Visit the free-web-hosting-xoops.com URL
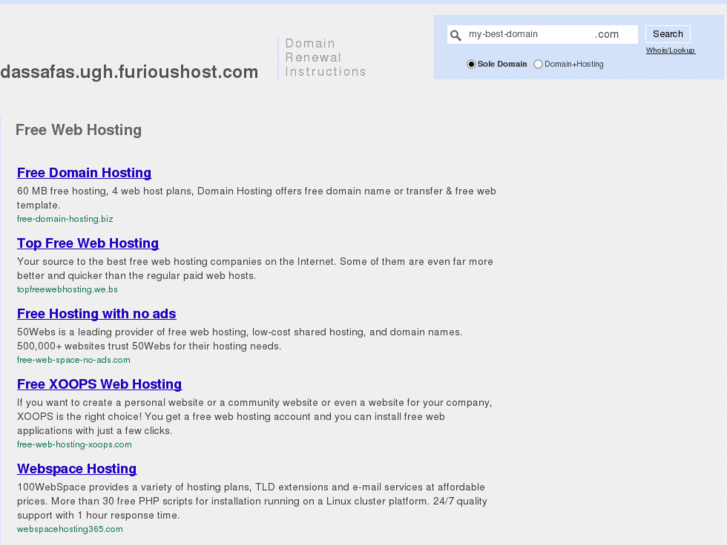 coord(74,444)
